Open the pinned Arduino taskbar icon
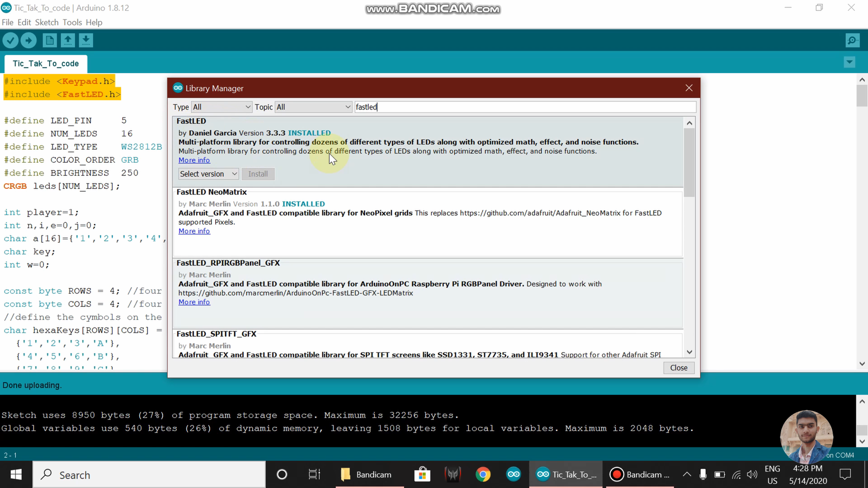 514,474
